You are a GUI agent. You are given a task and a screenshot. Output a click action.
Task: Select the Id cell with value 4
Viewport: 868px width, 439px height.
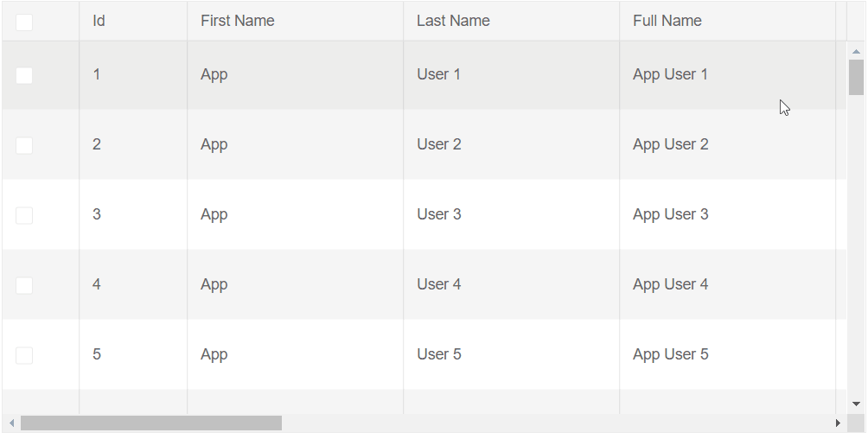click(x=97, y=284)
